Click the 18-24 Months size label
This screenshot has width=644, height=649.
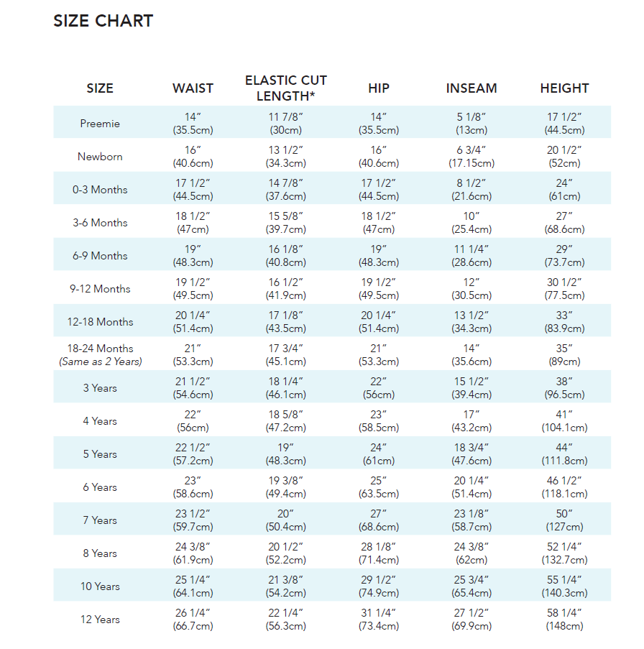click(100, 349)
